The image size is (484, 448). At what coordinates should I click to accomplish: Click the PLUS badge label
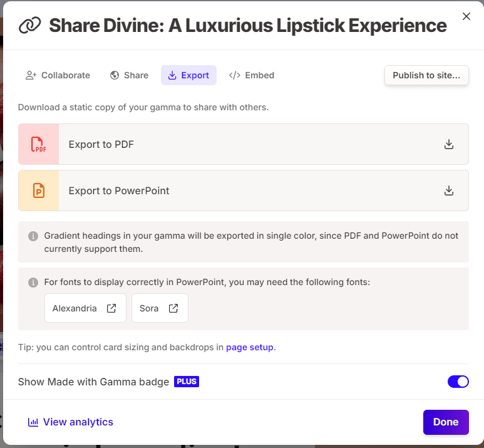click(x=187, y=382)
